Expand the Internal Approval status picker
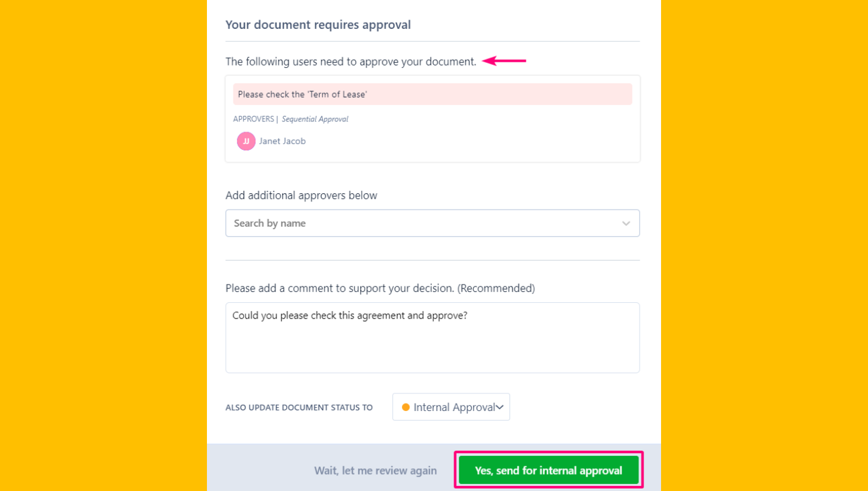The height and width of the screenshot is (491, 868). point(451,407)
